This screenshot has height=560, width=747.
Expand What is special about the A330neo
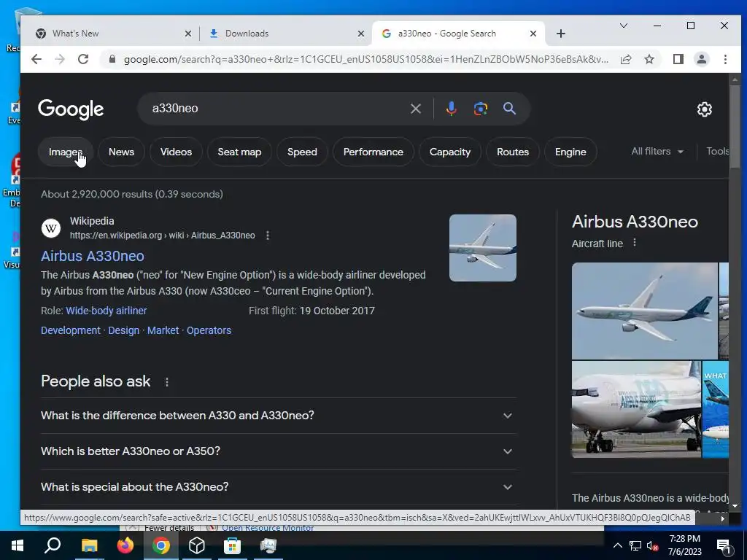pyautogui.click(x=278, y=486)
